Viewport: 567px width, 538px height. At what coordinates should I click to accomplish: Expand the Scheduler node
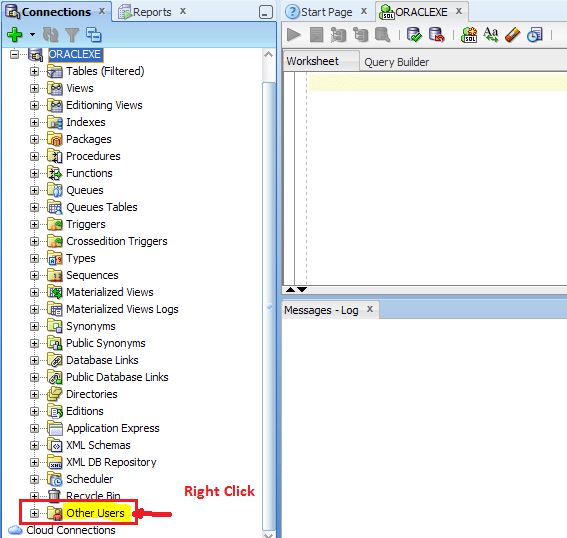point(34,479)
